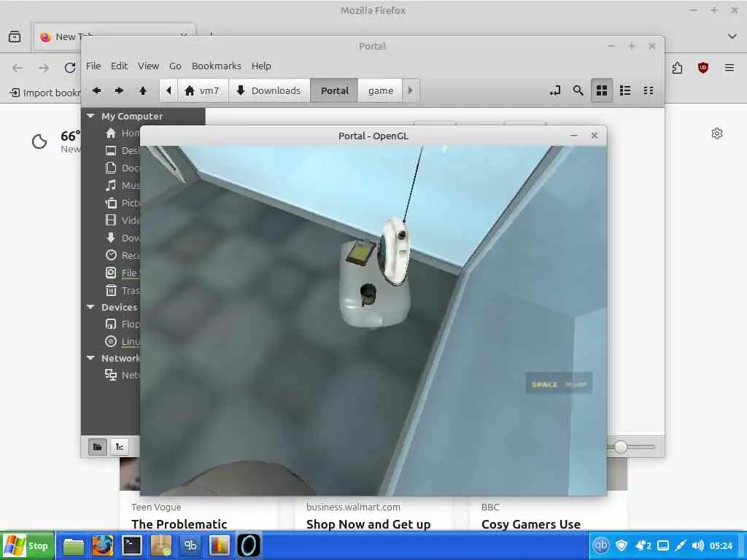This screenshot has width=747, height=560.
Task: Open File System in sidebar
Action: (x=123, y=273)
